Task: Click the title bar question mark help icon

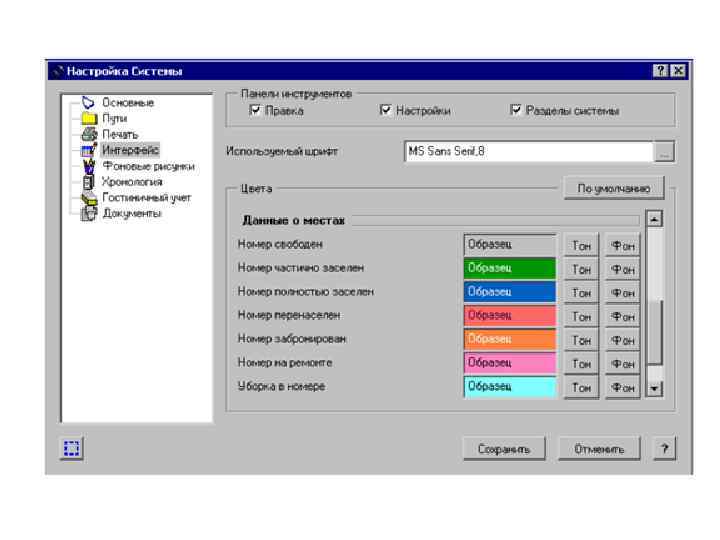Action: 660,71
